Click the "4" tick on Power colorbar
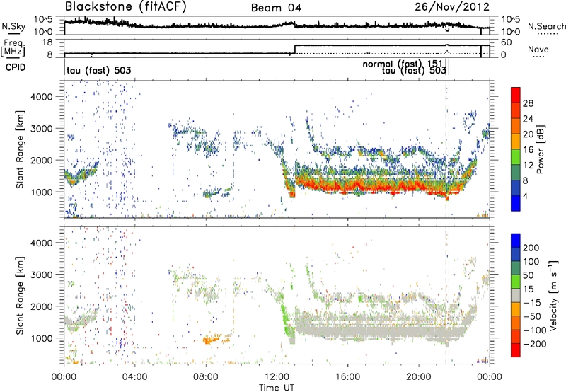566x392 pixels. click(526, 197)
